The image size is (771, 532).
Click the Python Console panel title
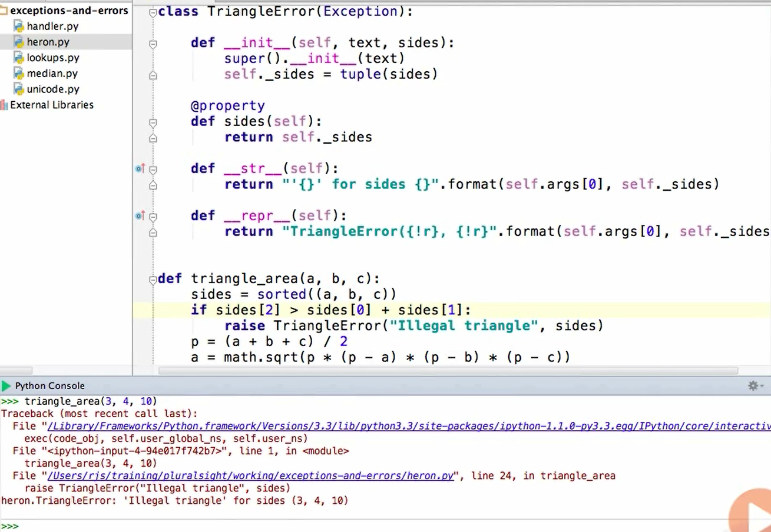pos(50,386)
